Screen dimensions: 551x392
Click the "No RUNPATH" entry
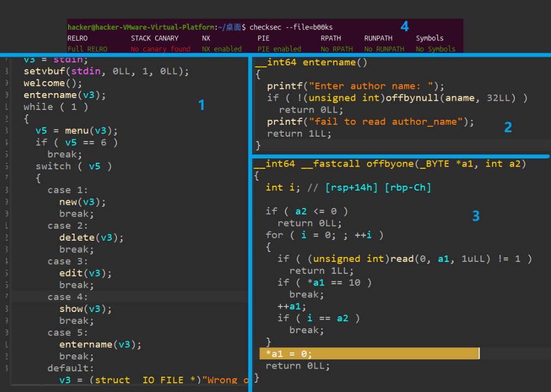point(384,49)
